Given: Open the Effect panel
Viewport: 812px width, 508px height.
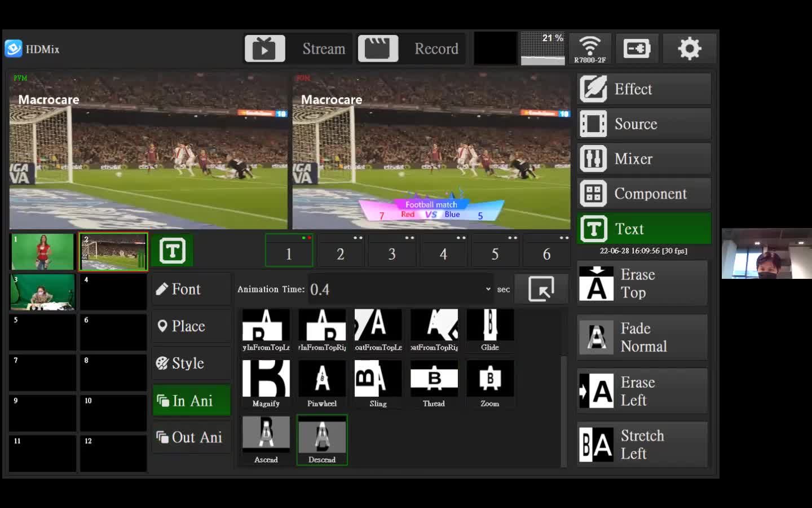Looking at the screenshot, I should tap(643, 89).
